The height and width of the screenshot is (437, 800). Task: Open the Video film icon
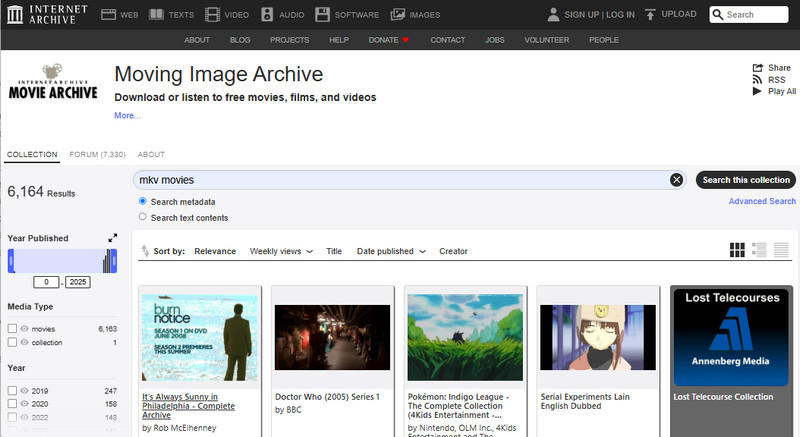[212, 14]
